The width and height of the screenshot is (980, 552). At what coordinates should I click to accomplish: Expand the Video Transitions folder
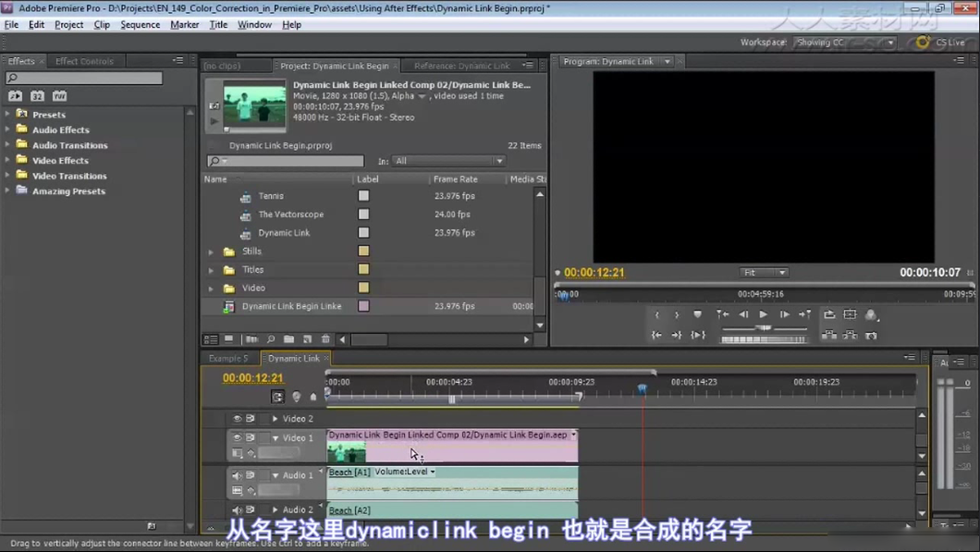[7, 176]
